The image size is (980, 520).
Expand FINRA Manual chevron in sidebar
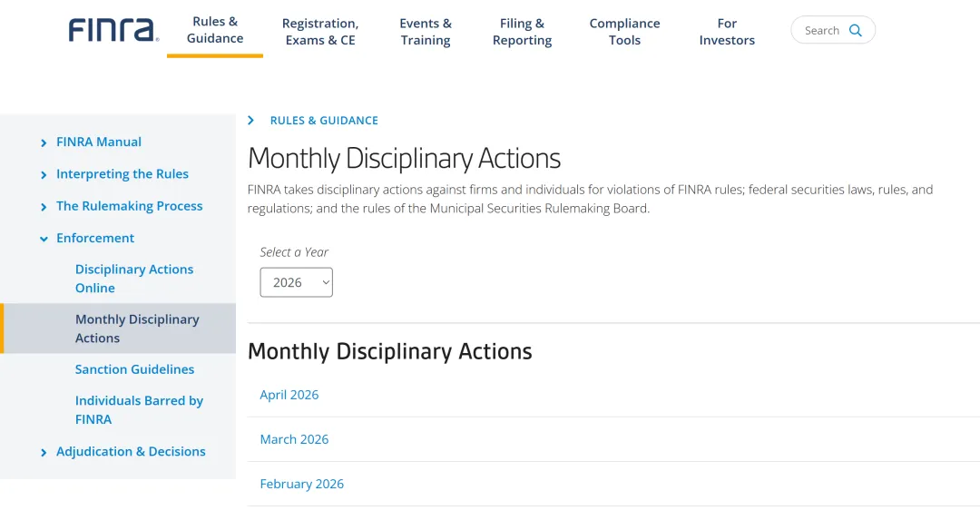point(44,142)
